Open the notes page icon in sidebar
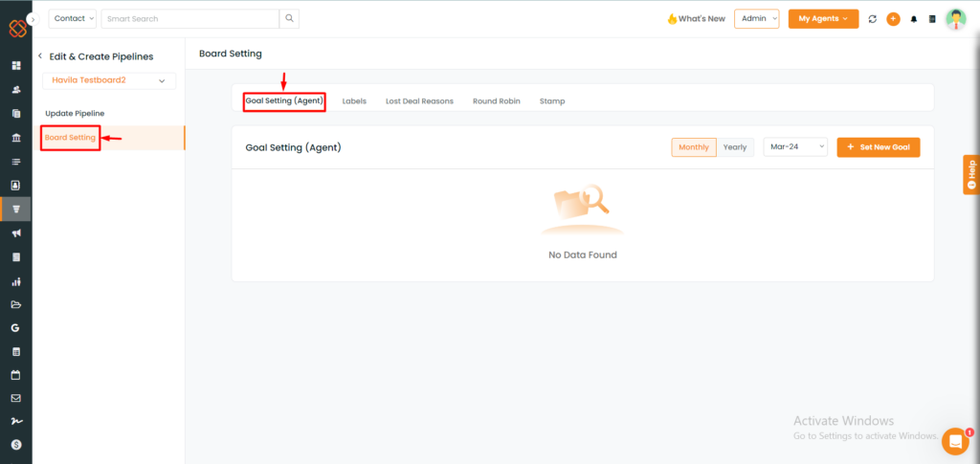The image size is (980, 464). point(16,256)
